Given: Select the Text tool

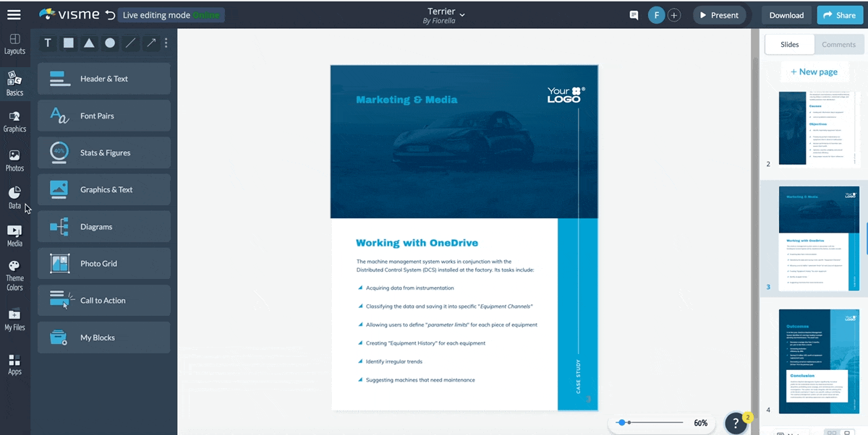Looking at the screenshot, I should (x=47, y=43).
